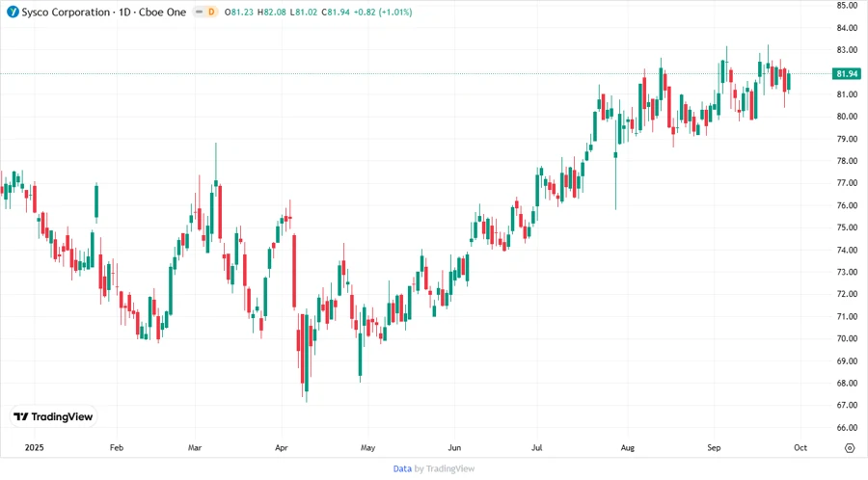Click the 78.00 price axis label
This screenshot has height=480, width=868.
pos(847,161)
